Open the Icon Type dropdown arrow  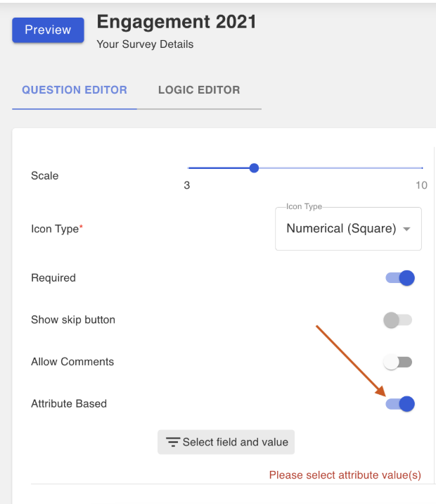point(406,229)
